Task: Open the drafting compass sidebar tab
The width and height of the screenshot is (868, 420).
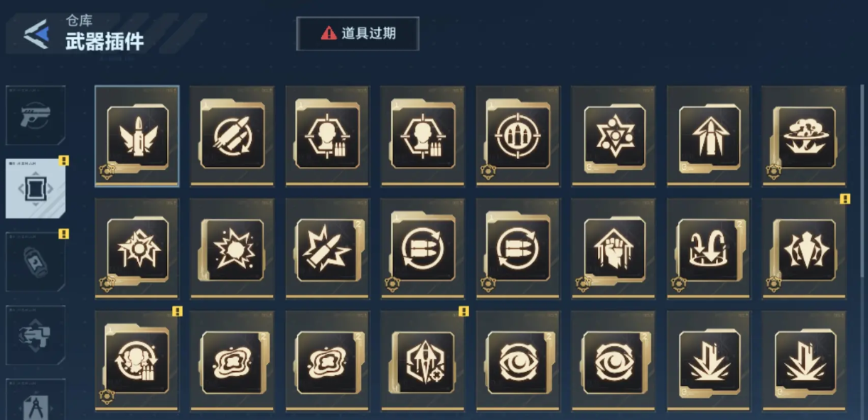Action: click(x=36, y=399)
